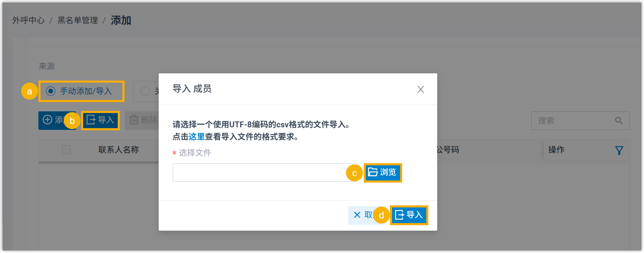Navigate to 黑名单管理 in the breadcrumb

click(78, 20)
